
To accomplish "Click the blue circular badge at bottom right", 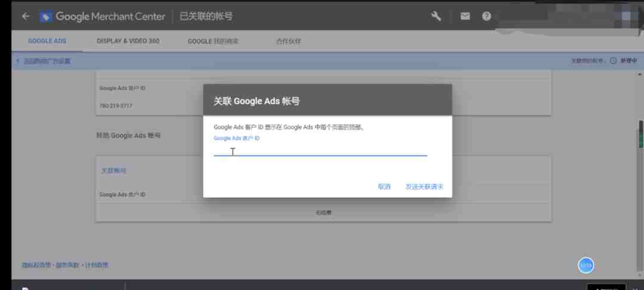I will (586, 266).
